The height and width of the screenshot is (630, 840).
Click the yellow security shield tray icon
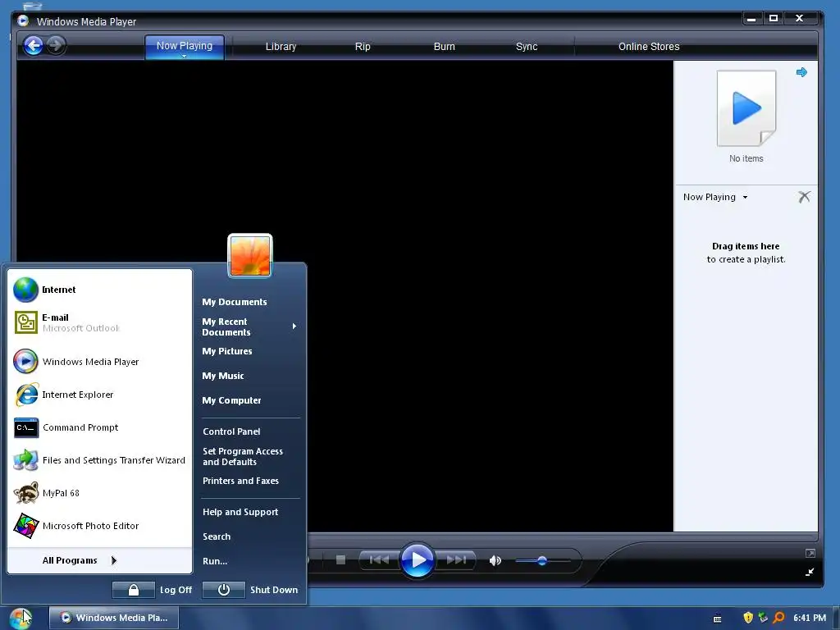(748, 618)
